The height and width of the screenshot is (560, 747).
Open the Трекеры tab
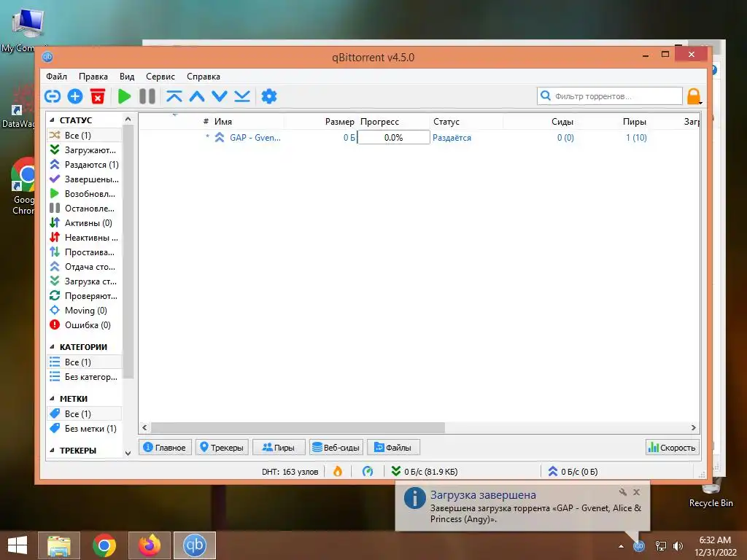pos(222,448)
